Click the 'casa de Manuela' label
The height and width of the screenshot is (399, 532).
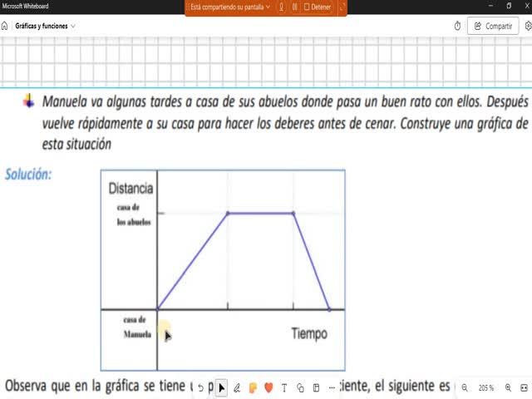tap(137, 327)
